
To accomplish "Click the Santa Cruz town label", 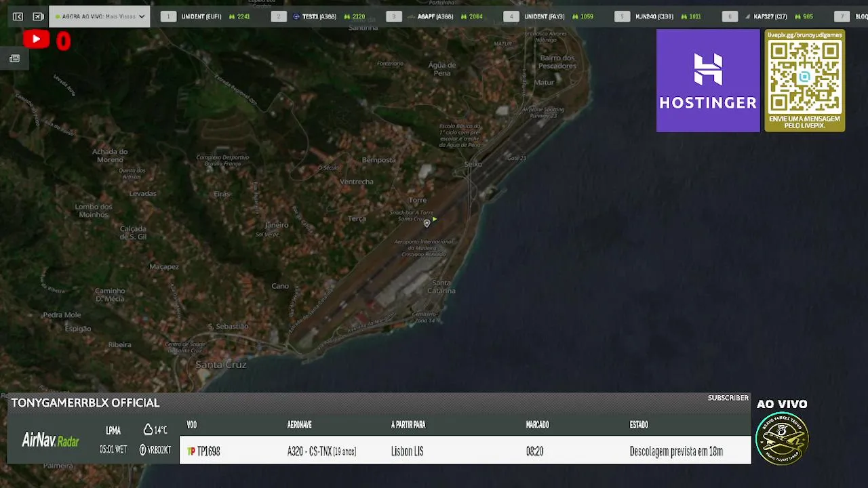I will tap(221, 365).
